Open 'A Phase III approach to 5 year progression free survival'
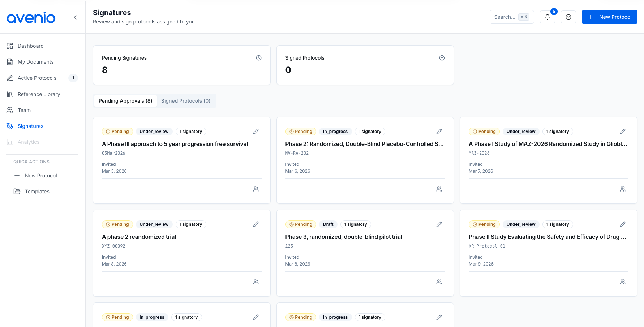The image size is (644, 327). (x=175, y=144)
